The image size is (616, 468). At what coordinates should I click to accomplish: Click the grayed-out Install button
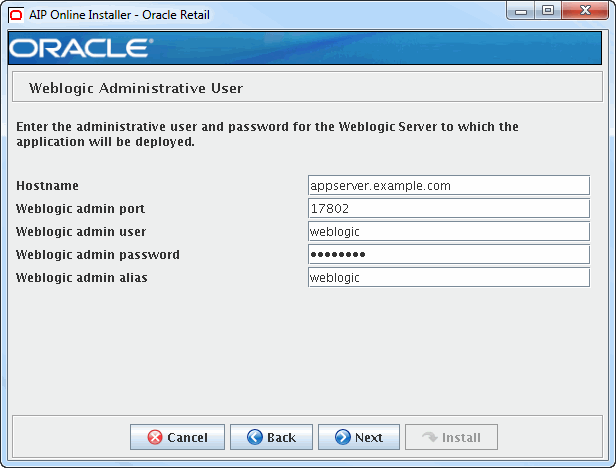pos(451,437)
